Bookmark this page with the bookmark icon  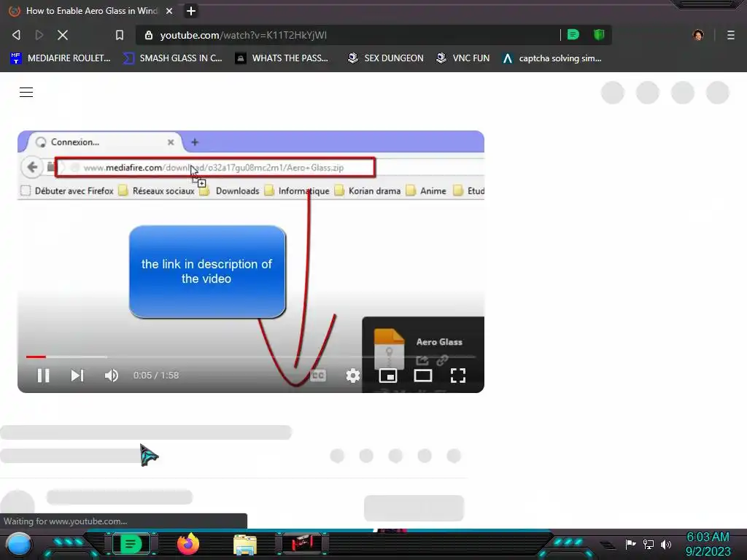(x=120, y=35)
